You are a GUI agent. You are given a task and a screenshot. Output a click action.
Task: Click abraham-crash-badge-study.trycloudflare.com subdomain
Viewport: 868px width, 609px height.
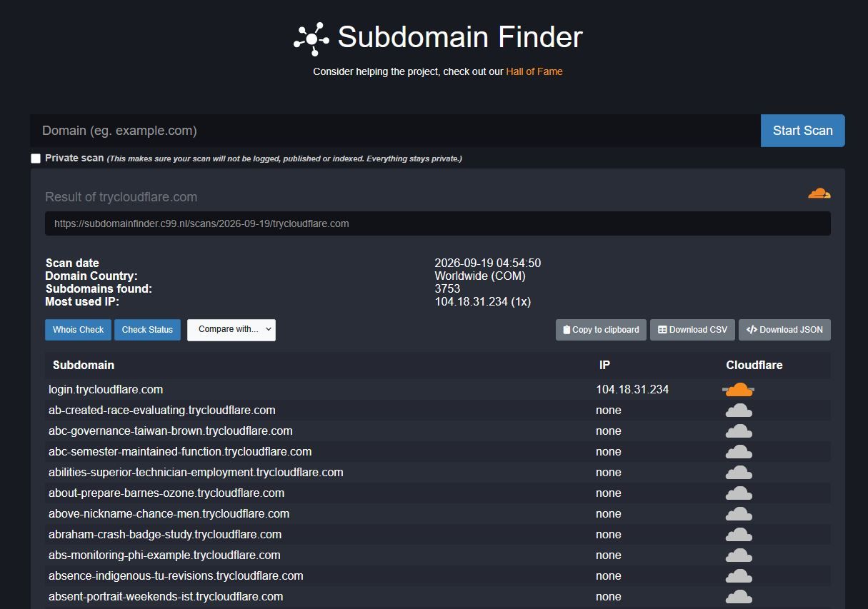[165, 535]
